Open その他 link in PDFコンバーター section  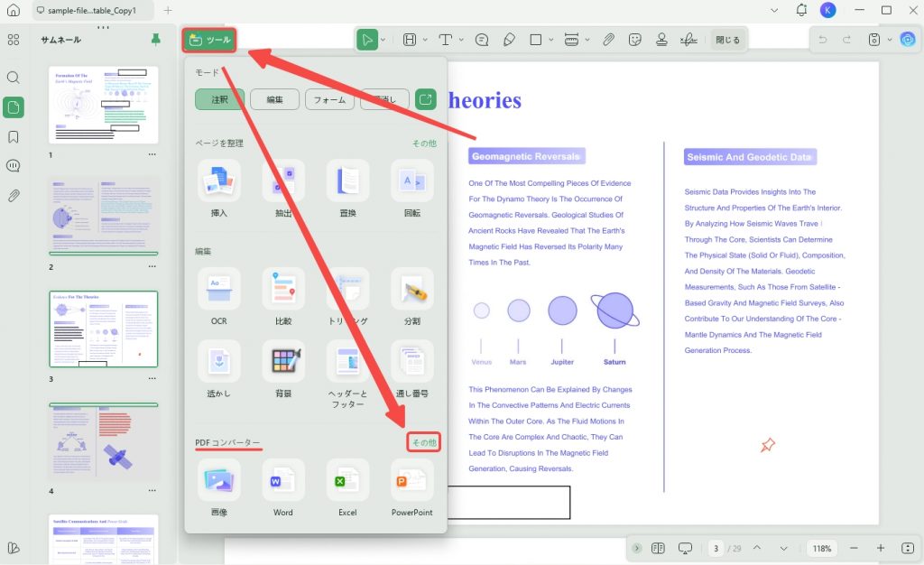(424, 442)
